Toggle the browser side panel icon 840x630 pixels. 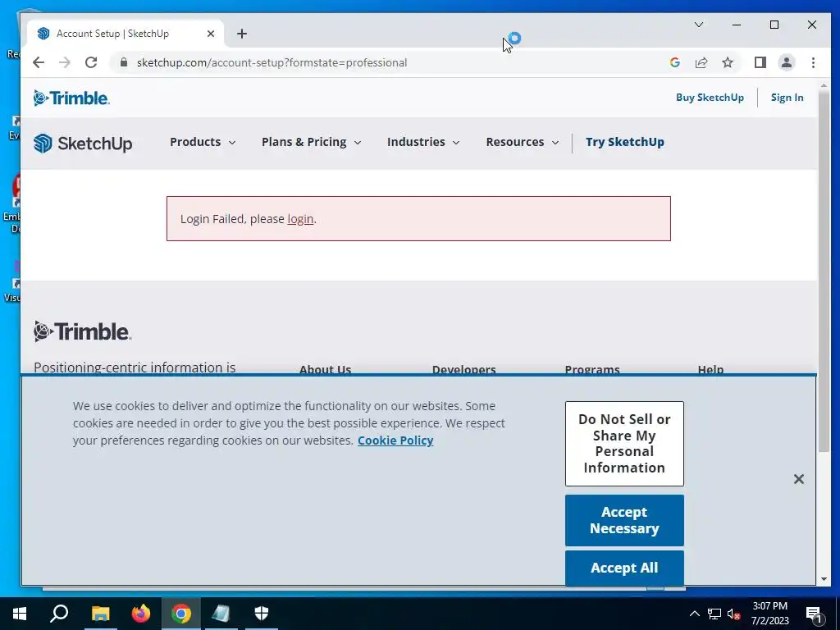[x=760, y=62]
